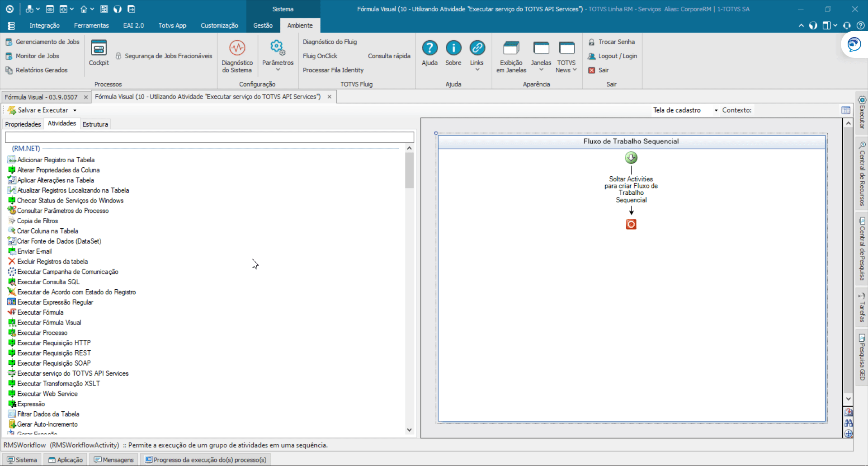The height and width of the screenshot is (466, 868).
Task: Open the chat assistant bubble icon
Action: coord(854,45)
